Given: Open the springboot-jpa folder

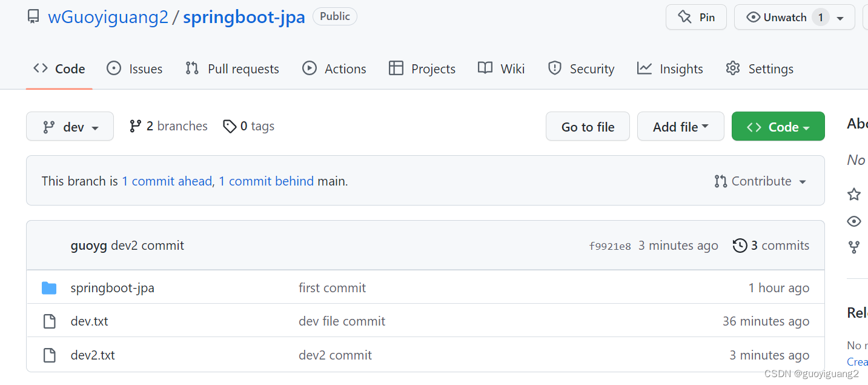Looking at the screenshot, I should click(x=113, y=288).
